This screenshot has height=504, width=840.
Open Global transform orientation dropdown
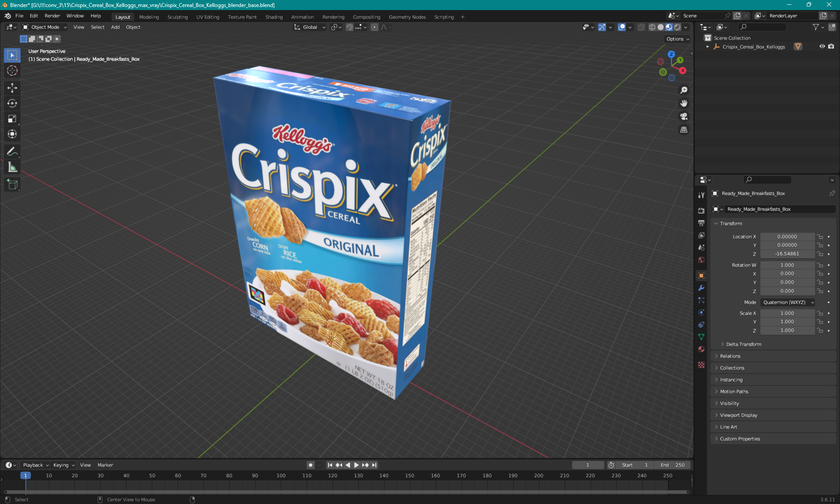(309, 27)
